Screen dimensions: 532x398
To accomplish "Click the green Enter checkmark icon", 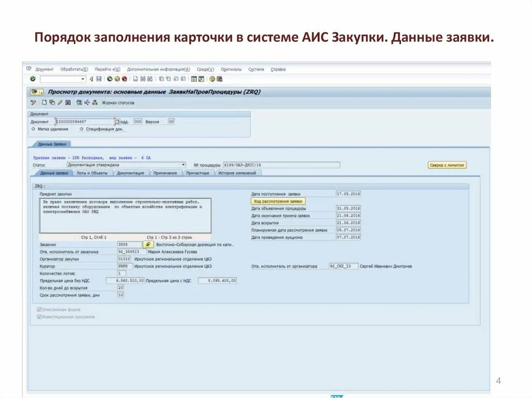I will point(33,79).
